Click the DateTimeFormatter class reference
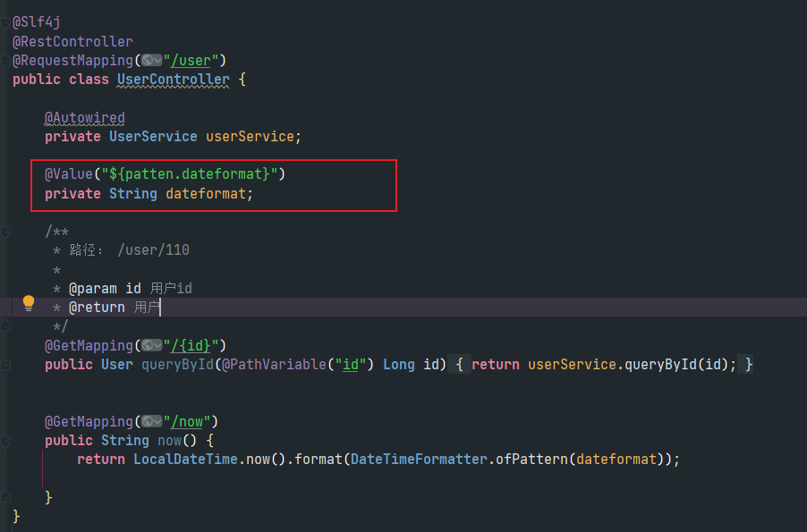Image resolution: width=807 pixels, height=532 pixels. [419, 459]
